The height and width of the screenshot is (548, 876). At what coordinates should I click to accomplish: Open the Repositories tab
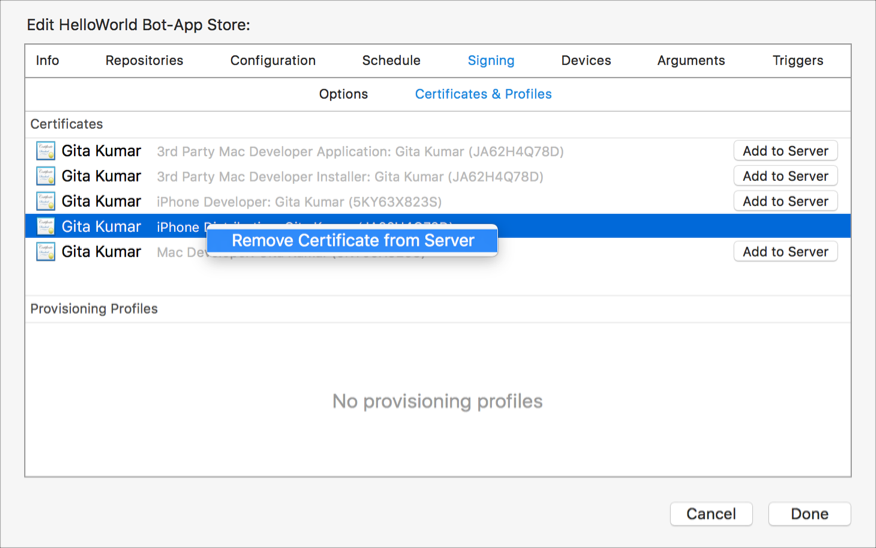[x=144, y=60]
